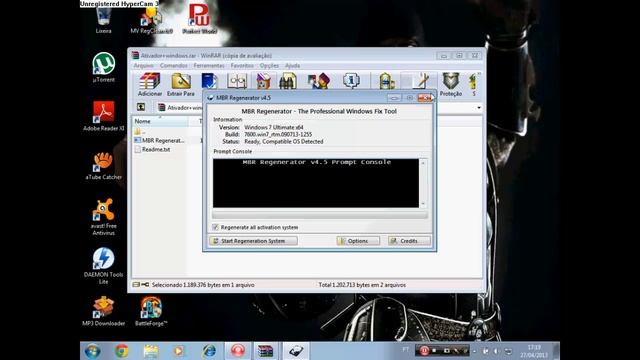This screenshot has height=360, width=640.
Task: Sort files by the Nome column header
Action: point(160,121)
